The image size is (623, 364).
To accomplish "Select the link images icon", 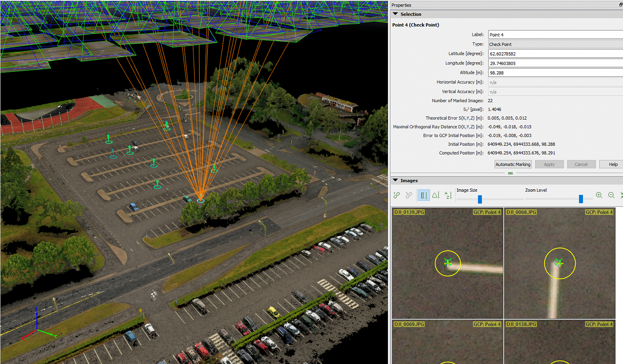I will click(396, 195).
